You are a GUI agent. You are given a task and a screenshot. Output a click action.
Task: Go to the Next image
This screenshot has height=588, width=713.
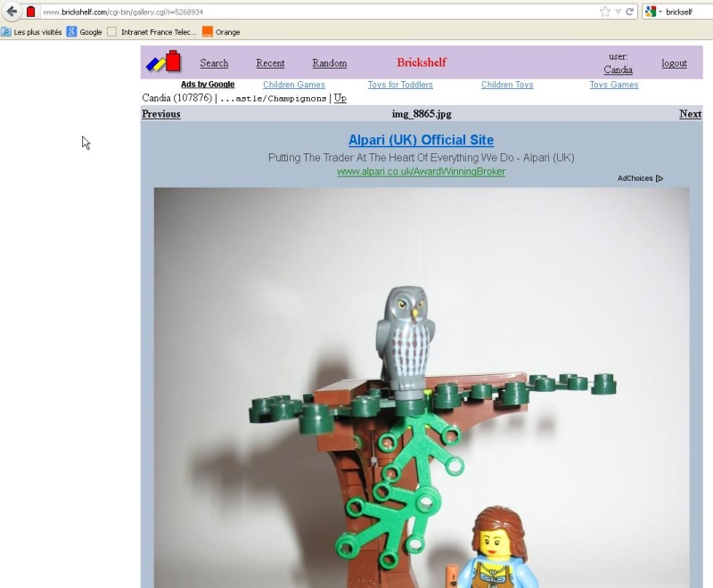[x=691, y=114]
